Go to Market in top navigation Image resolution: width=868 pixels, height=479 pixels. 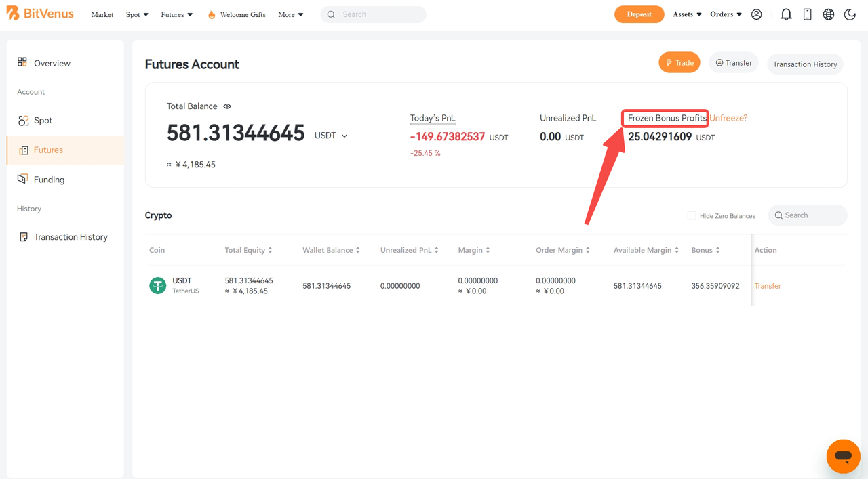(x=102, y=14)
